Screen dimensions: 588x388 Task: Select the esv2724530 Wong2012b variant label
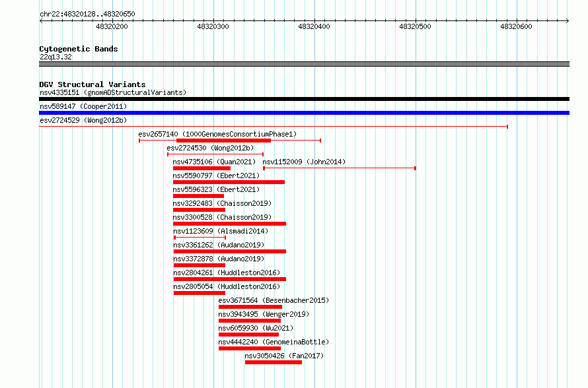[x=210, y=148]
